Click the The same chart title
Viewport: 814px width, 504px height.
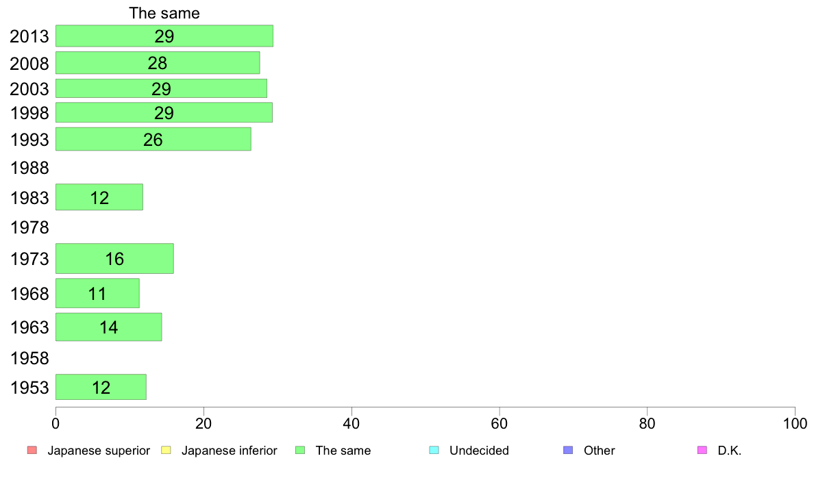(164, 13)
